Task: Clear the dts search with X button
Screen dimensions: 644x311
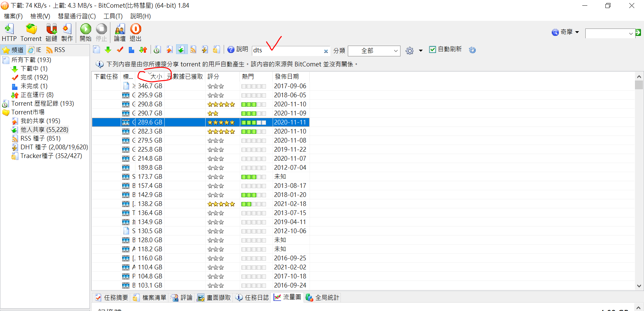Action: pos(326,51)
